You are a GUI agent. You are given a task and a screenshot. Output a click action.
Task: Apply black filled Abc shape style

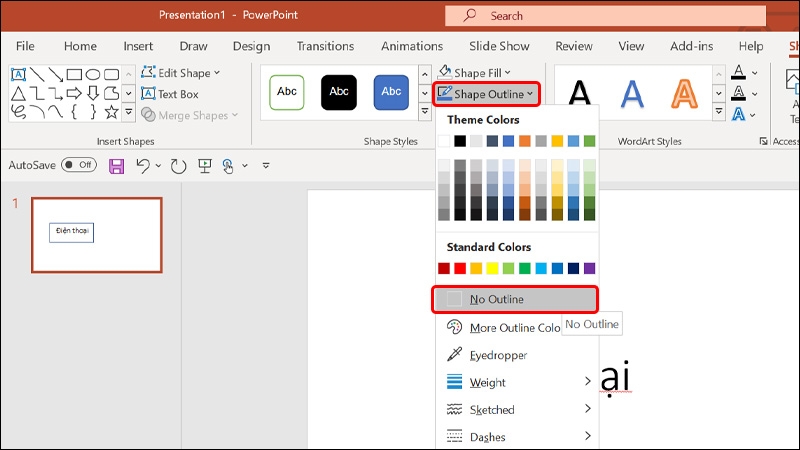pyautogui.click(x=339, y=92)
